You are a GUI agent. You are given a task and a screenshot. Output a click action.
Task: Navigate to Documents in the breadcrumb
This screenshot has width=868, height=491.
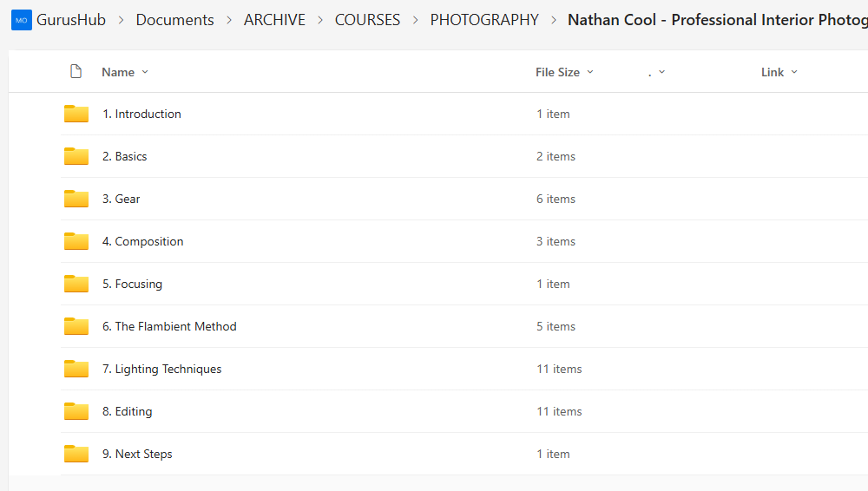[174, 20]
